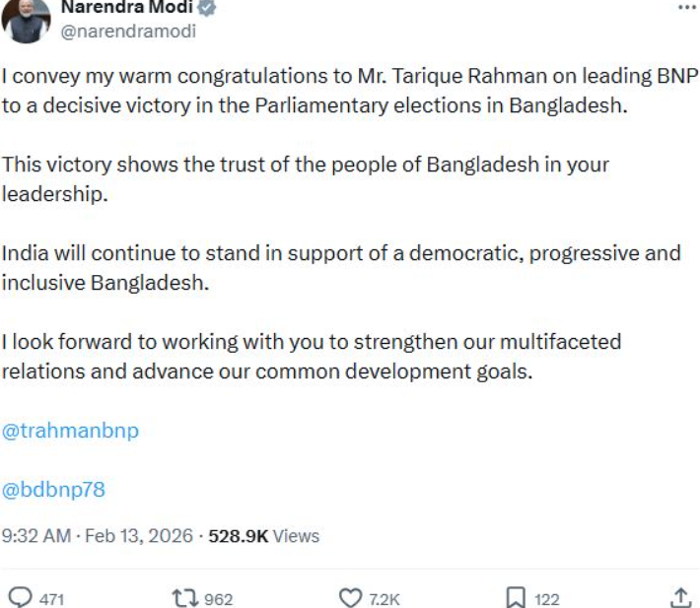Viewport: 700px width, 608px height.
Task: Click the 471 replies count
Action: pos(51,598)
